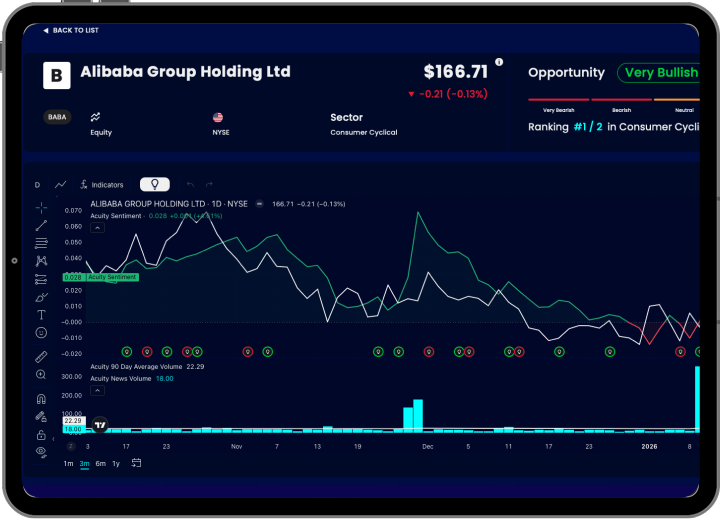Click the price info icon
The height and width of the screenshot is (519, 720).
point(499,62)
